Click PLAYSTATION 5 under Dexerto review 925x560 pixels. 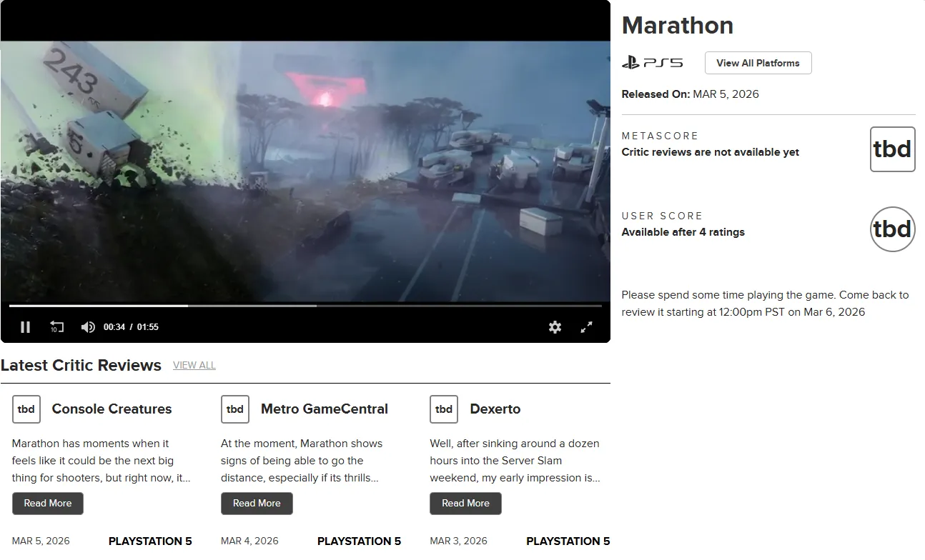click(568, 541)
